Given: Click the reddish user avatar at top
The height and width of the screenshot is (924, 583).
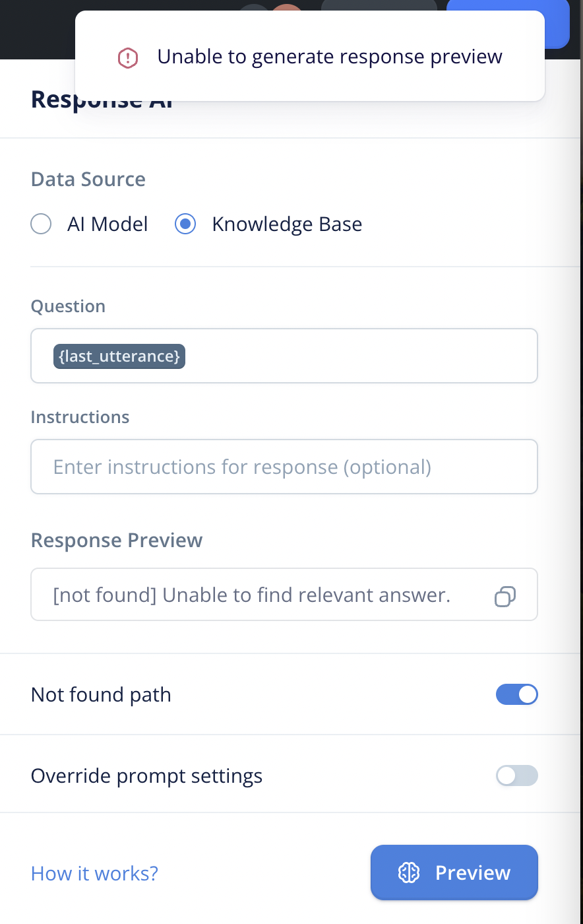Looking at the screenshot, I should click(x=288, y=7).
